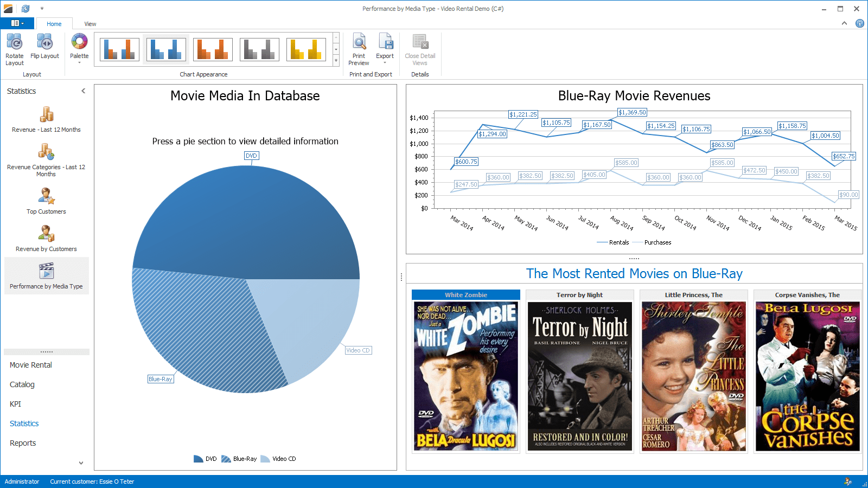Open Top Customers statistics

point(46,201)
